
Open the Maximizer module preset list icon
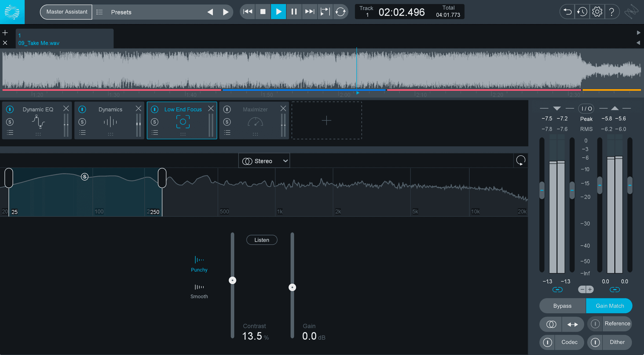click(x=227, y=132)
